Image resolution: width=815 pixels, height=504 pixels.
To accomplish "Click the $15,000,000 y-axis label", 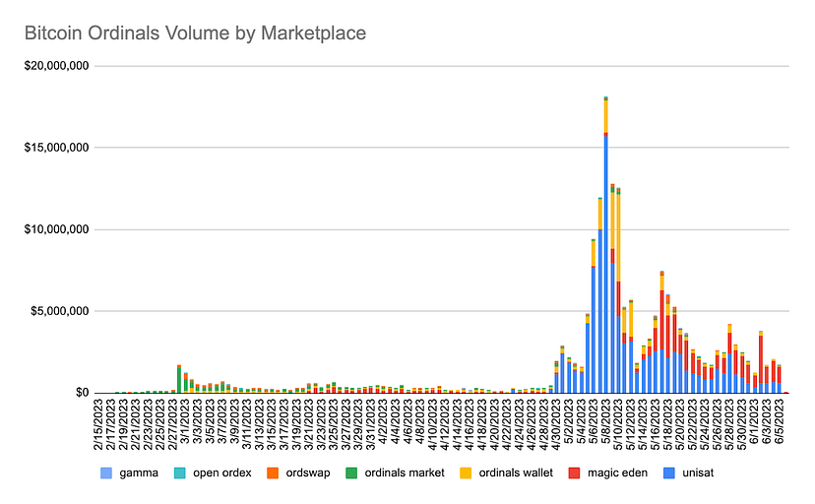I will tap(57, 148).
